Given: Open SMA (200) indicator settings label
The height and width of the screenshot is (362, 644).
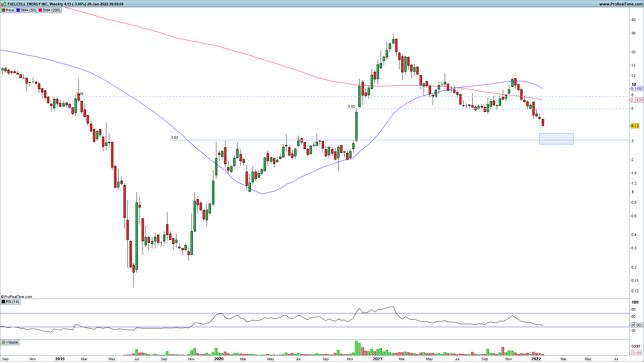Looking at the screenshot, I should pyautogui.click(x=51, y=10).
